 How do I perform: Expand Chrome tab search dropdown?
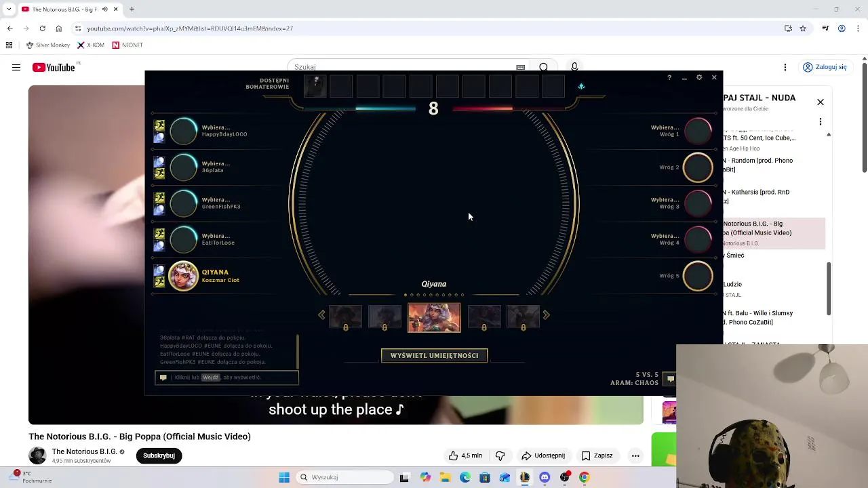click(x=8, y=9)
